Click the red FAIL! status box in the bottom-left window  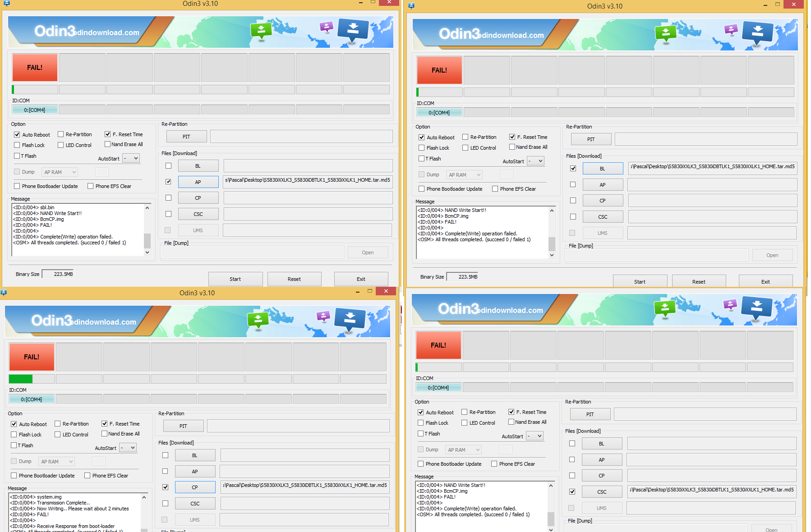(x=32, y=357)
